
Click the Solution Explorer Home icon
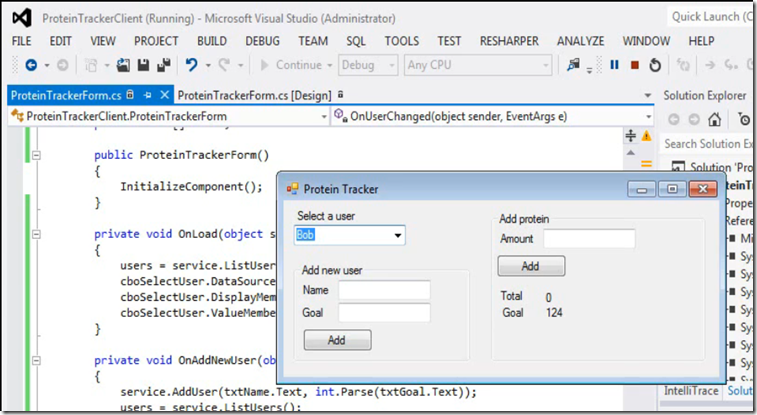coord(715,119)
